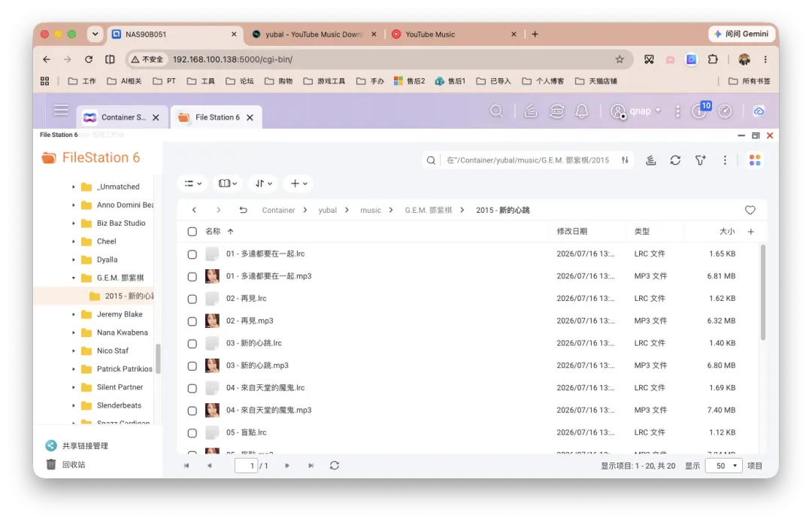Open the dashboard gauge icon
The height and width of the screenshot is (522, 812).
(x=725, y=111)
